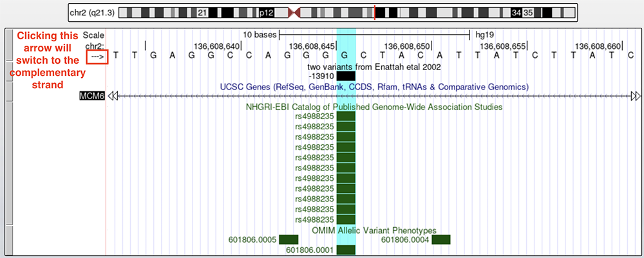The height and width of the screenshot is (258, 644).
Task: Click the red position marker on the ideogram
Action: coord(374,12)
